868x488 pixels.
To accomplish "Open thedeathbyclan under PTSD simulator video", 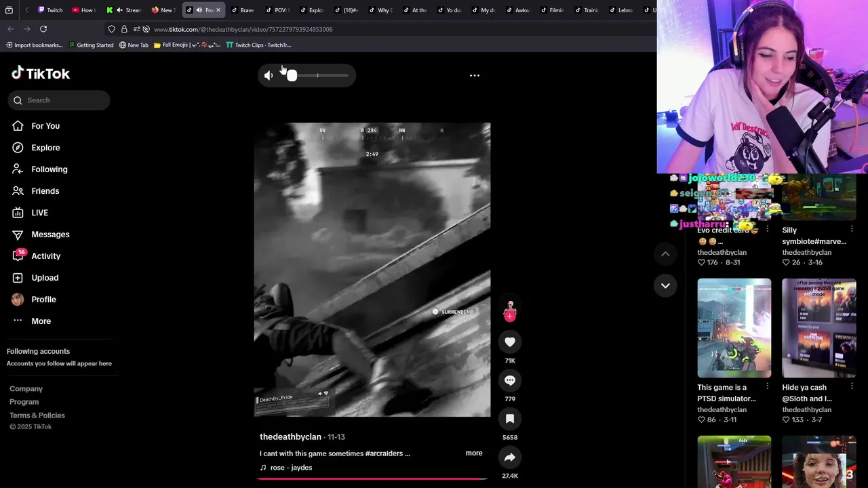I will point(722,410).
